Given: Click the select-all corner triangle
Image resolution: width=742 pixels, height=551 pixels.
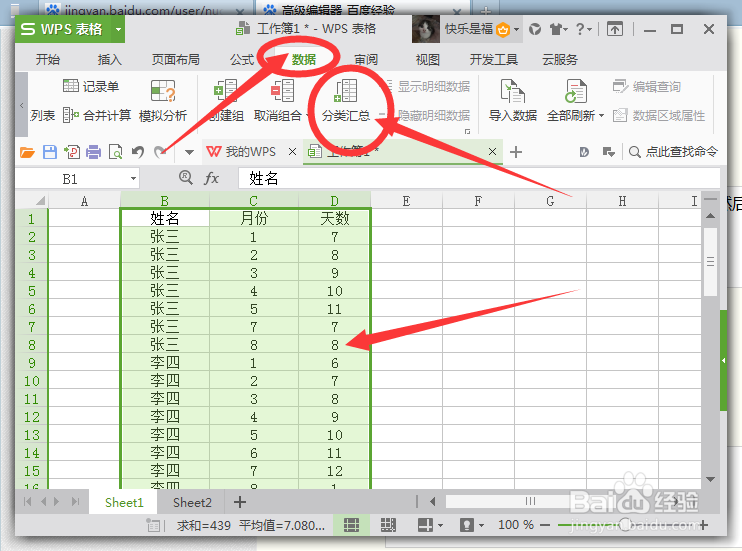Looking at the screenshot, I should (x=40, y=201).
